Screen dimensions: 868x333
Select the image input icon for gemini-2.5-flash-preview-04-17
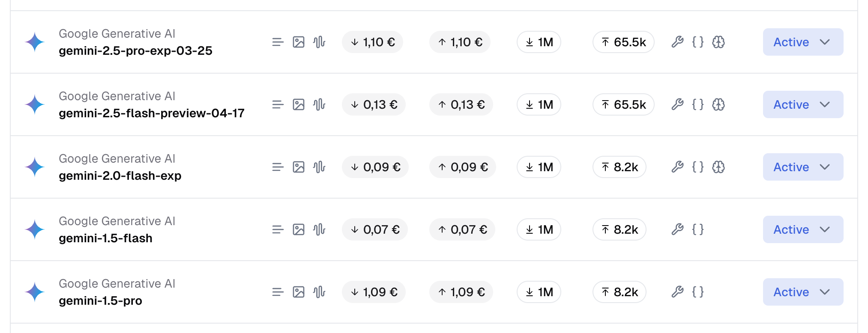point(299,104)
